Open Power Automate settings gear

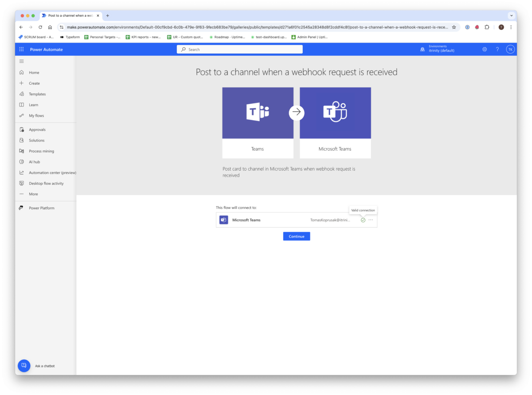tap(485, 49)
